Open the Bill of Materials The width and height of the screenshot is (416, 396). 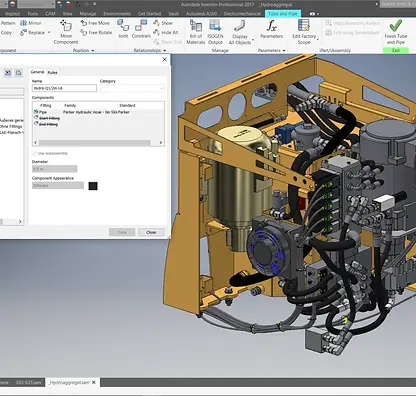pos(196,32)
